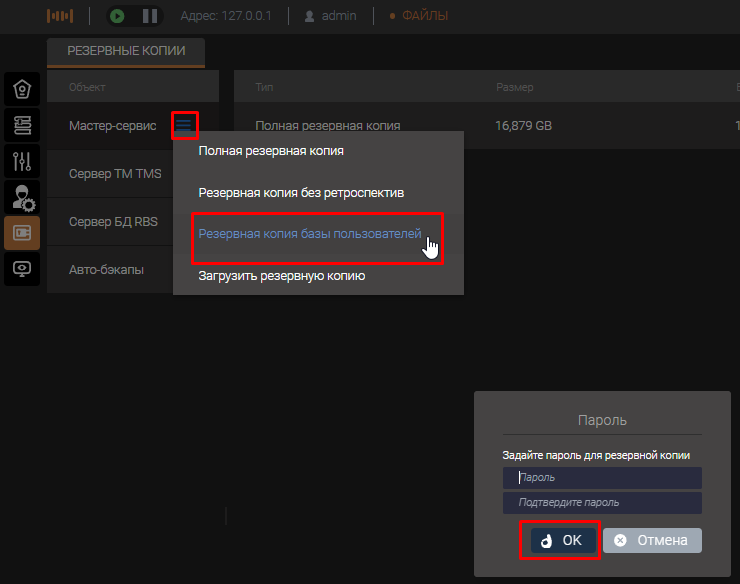This screenshot has width=740, height=584.
Task: Open the monitor sidebar icon
Action: pos(22,269)
